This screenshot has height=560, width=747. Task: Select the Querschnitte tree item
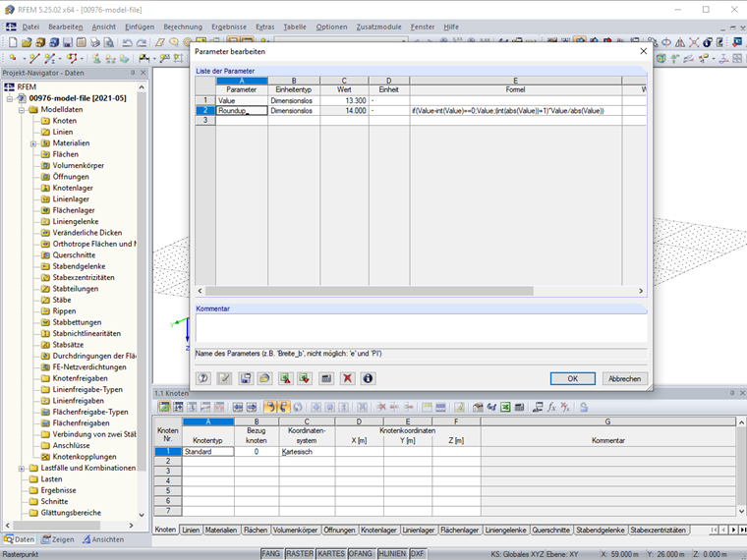coord(74,255)
